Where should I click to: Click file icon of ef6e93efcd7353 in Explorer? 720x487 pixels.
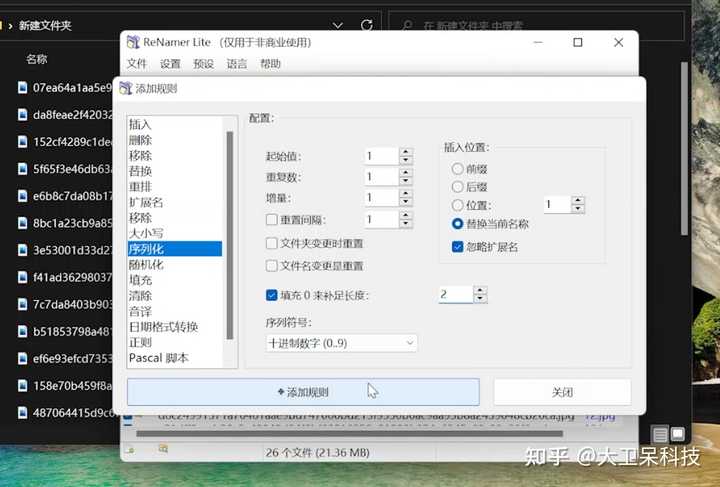pos(22,358)
